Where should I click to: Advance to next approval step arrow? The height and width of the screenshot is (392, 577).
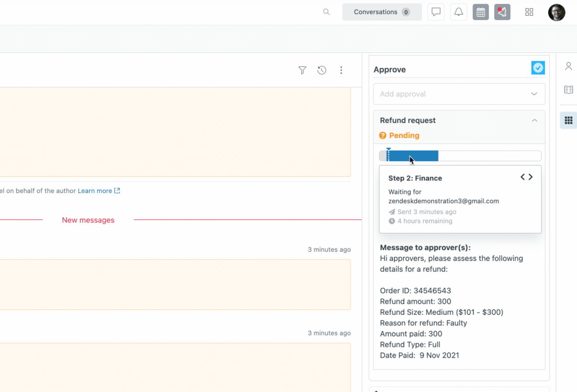click(x=530, y=177)
